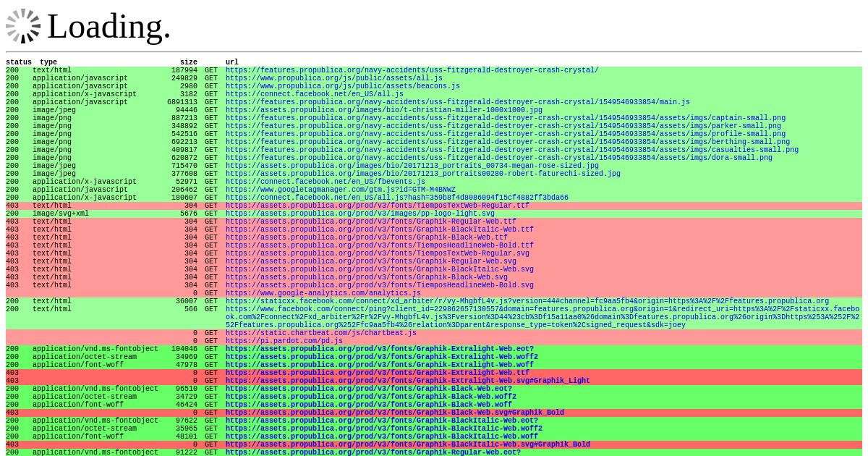The image size is (868, 456).
Task: Select the size value 6891313
Action: pos(182,102)
